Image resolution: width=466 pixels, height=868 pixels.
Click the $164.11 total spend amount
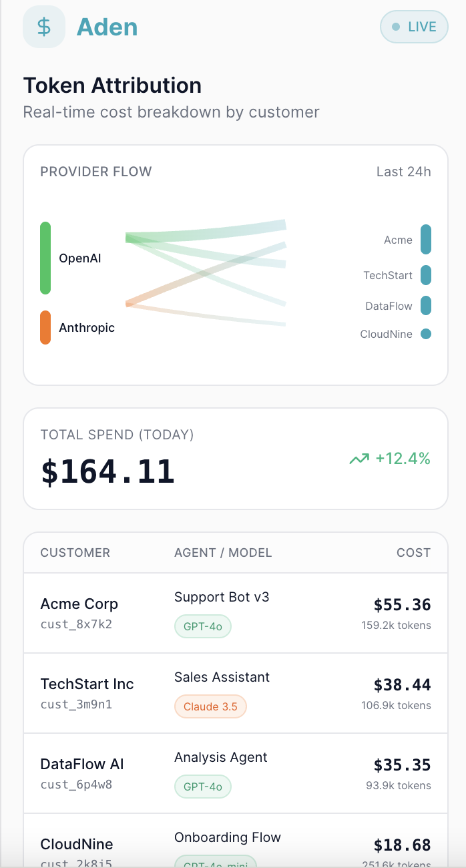coord(108,471)
